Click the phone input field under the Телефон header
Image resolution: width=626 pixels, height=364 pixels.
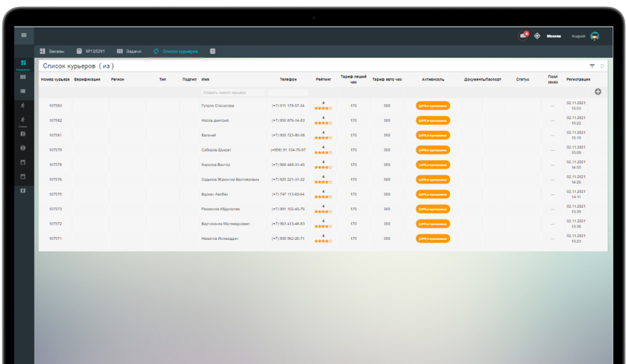[288, 92]
